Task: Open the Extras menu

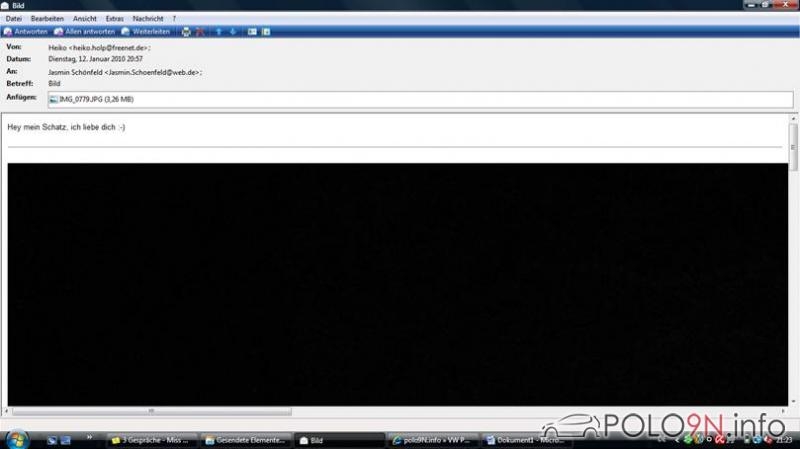Action: 116,19
